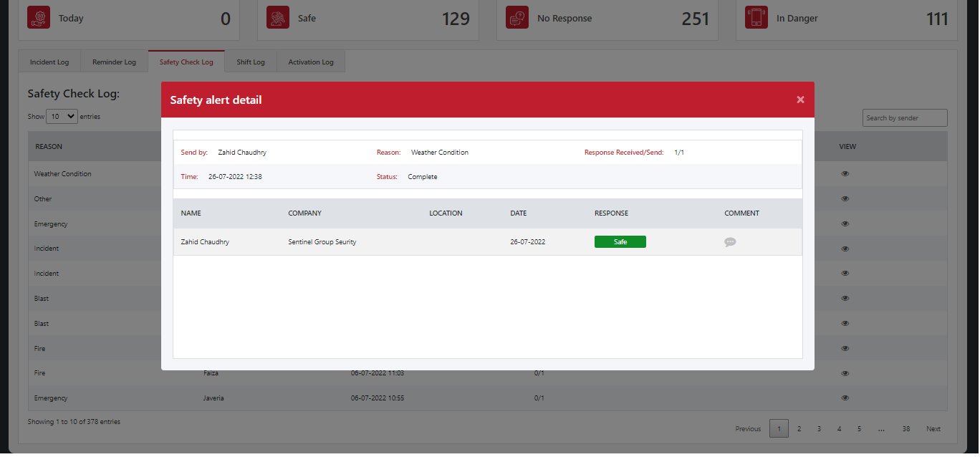This screenshot has height=457, width=980.
Task: Click the Search by sender field
Action: 904,118
